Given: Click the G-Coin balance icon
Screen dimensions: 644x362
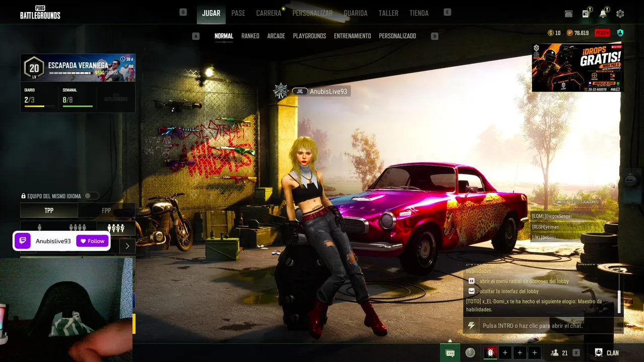Looking at the screenshot, I should coord(550,33).
